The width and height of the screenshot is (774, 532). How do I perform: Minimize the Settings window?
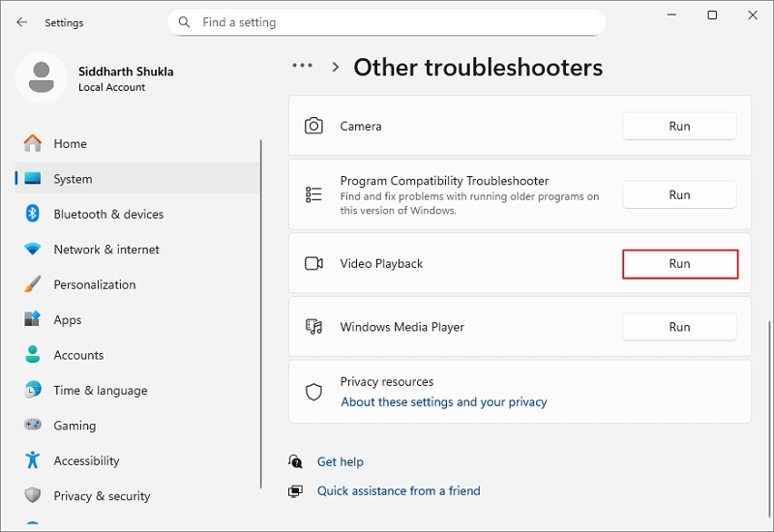(671, 15)
